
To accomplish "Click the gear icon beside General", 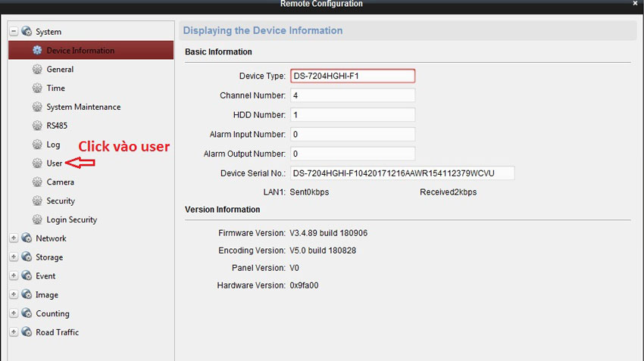I will point(37,69).
